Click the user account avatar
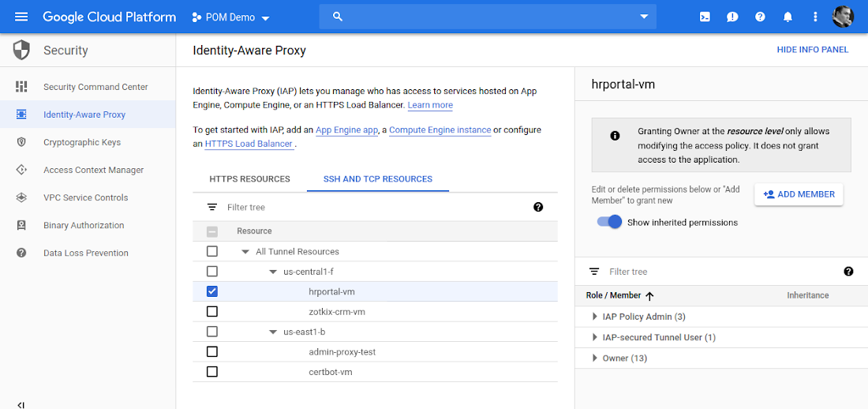The image size is (868, 409). (843, 17)
